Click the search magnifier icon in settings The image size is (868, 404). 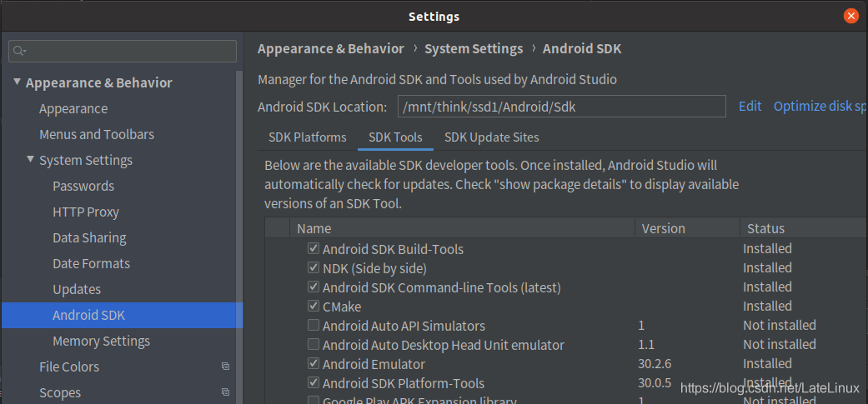tap(18, 51)
